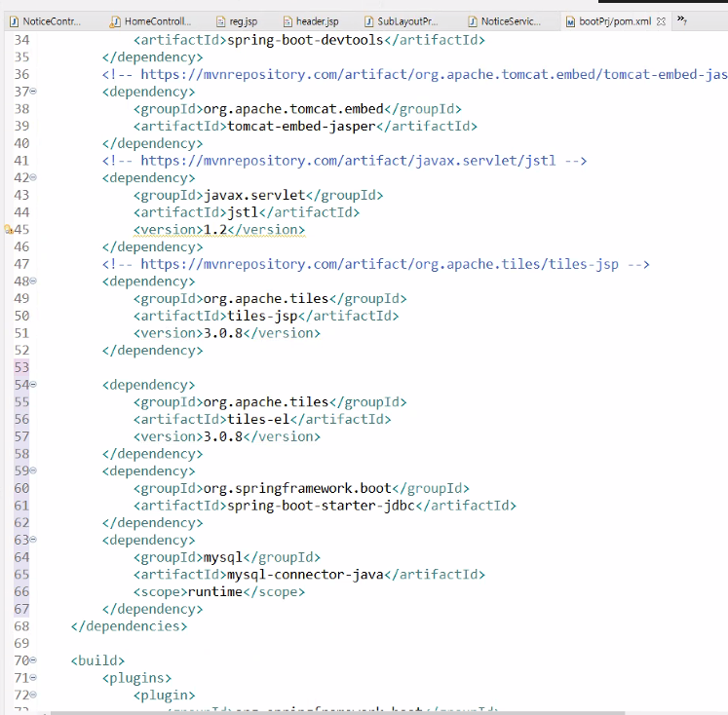Collapse the dependency block at line 37

point(33,91)
